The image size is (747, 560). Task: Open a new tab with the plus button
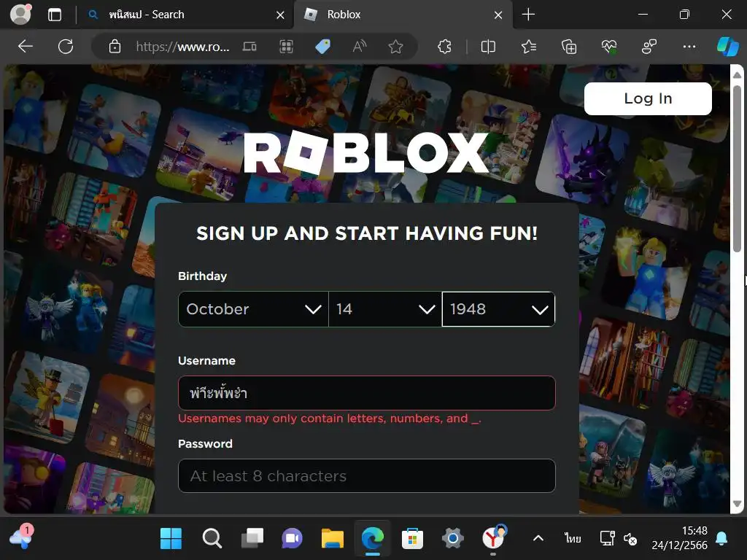click(x=528, y=15)
